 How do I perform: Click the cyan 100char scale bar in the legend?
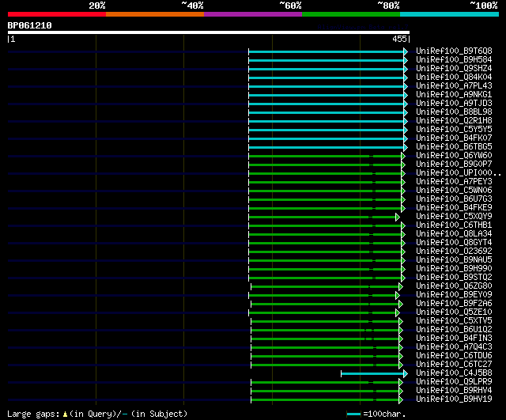tap(353, 414)
